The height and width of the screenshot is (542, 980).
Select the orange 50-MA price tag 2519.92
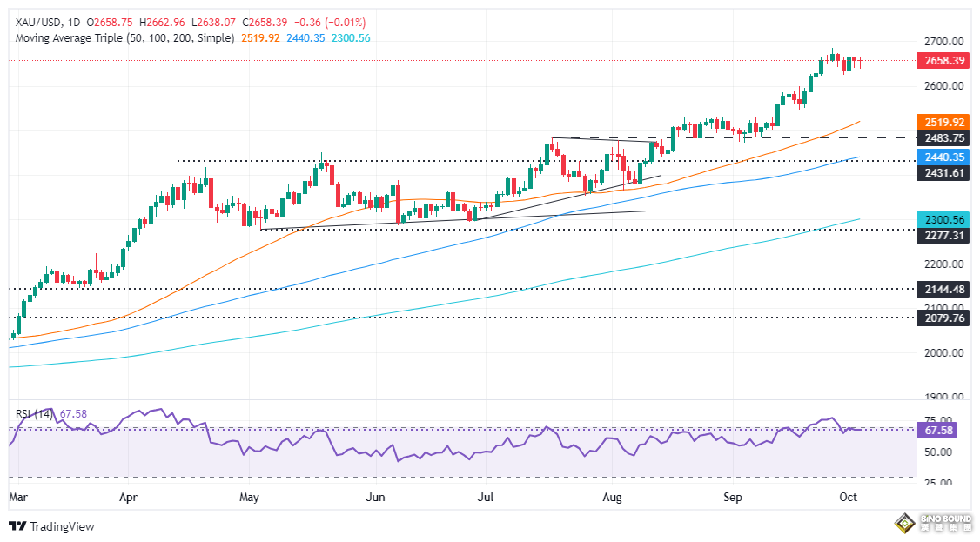click(943, 122)
